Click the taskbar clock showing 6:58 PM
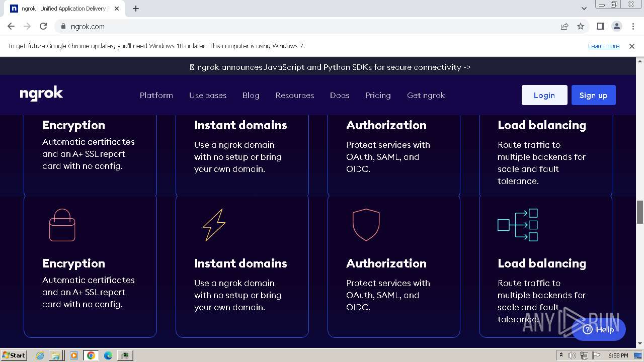Image resolution: width=644 pixels, height=362 pixels. point(618,355)
